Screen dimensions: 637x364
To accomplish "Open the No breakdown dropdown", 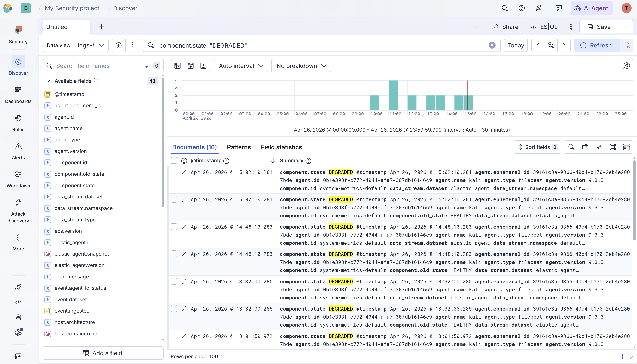I will pos(301,66).
